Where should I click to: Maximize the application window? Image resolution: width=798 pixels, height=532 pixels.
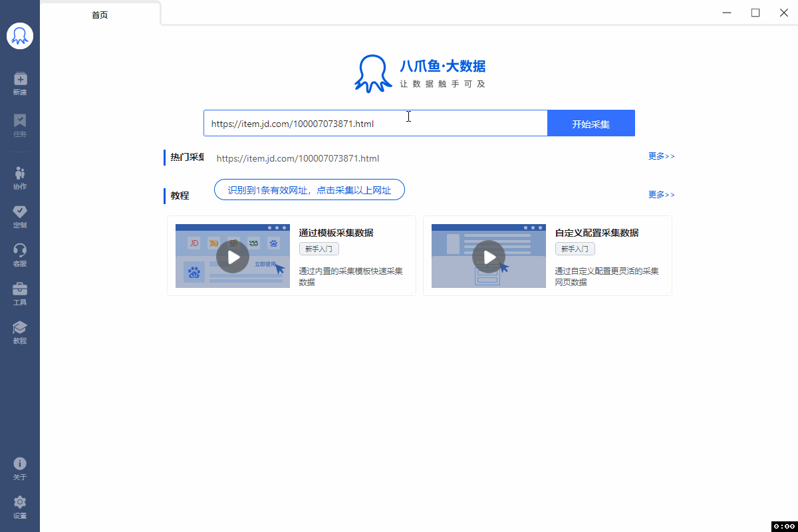point(755,13)
